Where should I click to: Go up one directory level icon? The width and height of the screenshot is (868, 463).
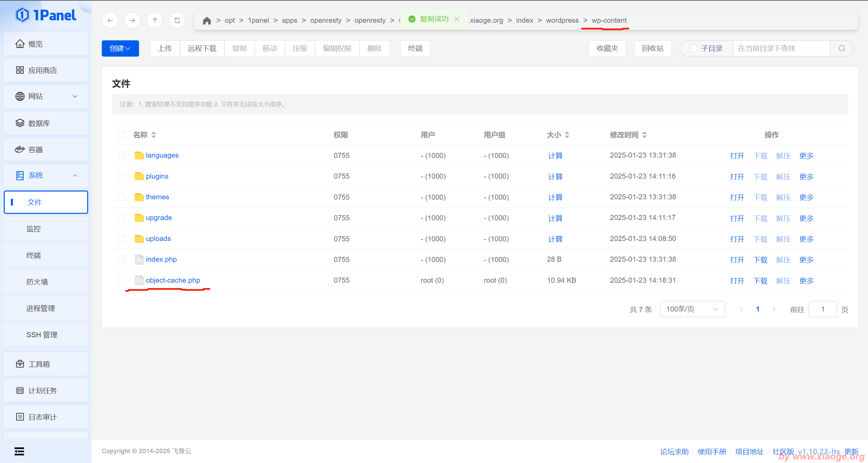click(155, 20)
